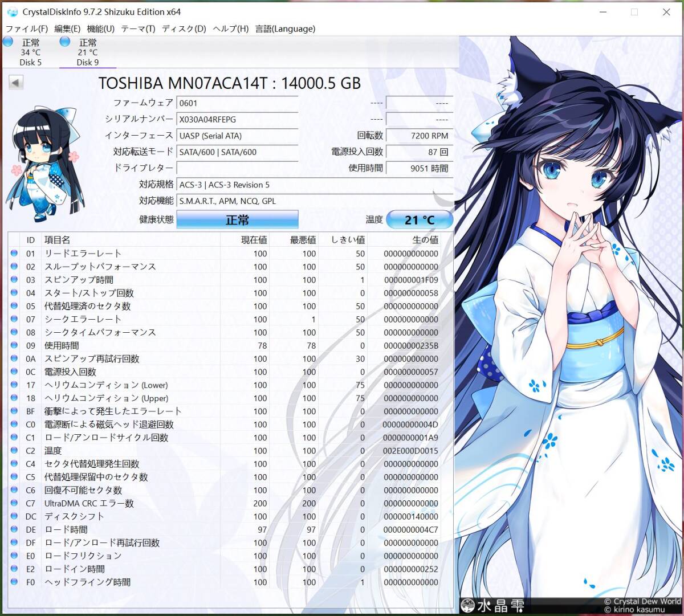Expand the テーマ(T) menu
Viewport: 684px width, 616px height.
pyautogui.click(x=138, y=28)
